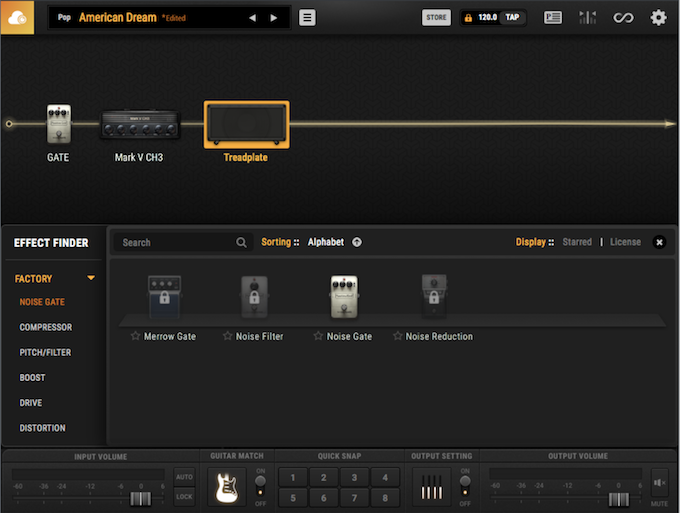This screenshot has height=513, width=680.
Task: Open the mixer levels icon
Action: (x=588, y=18)
